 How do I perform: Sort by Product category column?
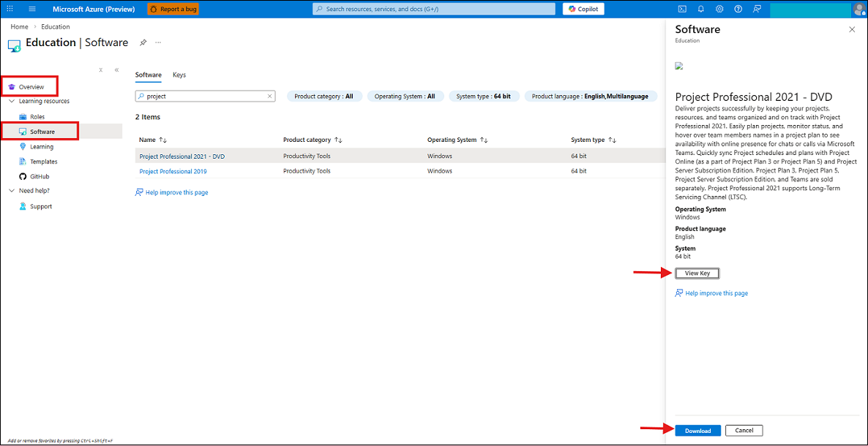(313, 140)
